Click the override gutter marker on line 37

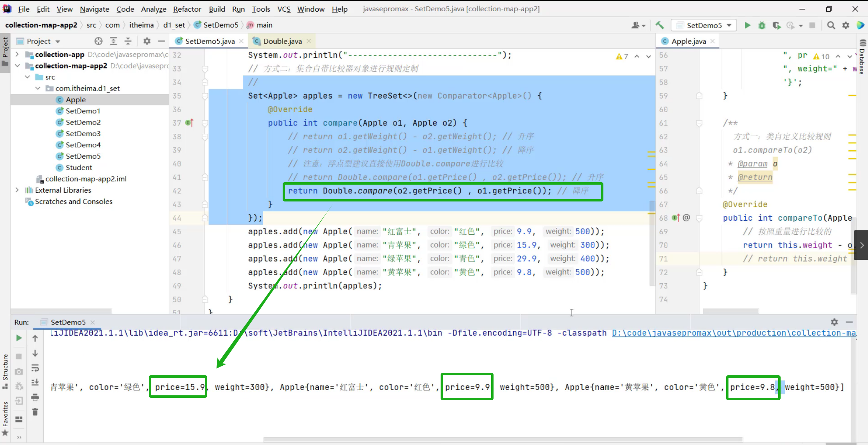[189, 123]
